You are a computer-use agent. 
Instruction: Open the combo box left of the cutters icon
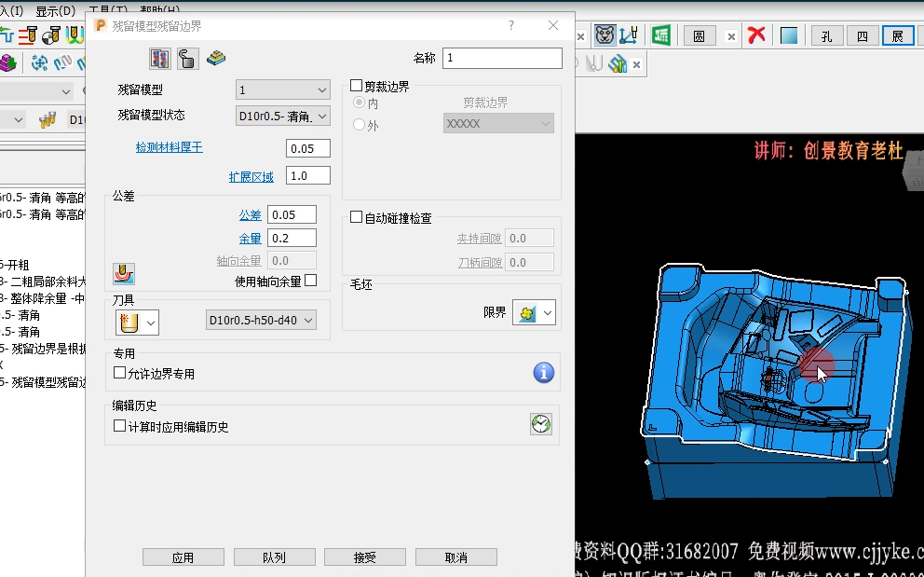[x=13, y=119]
